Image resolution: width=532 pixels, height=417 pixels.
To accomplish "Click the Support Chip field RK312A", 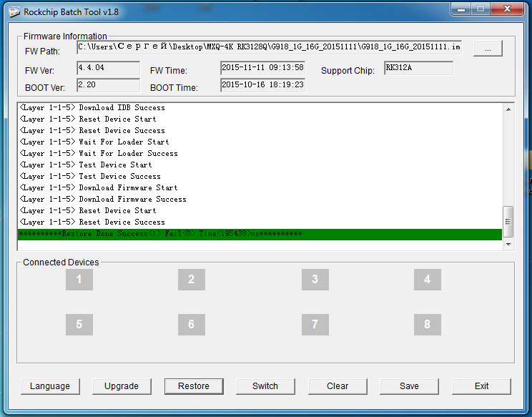I will click(418, 68).
